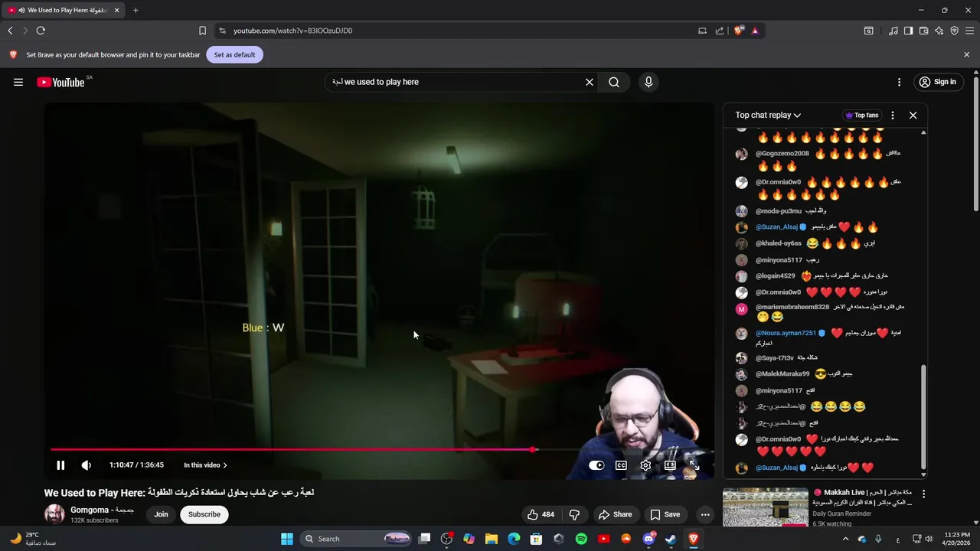Open options for Makkah Live video
This screenshot has width=980, height=551.
923,494
